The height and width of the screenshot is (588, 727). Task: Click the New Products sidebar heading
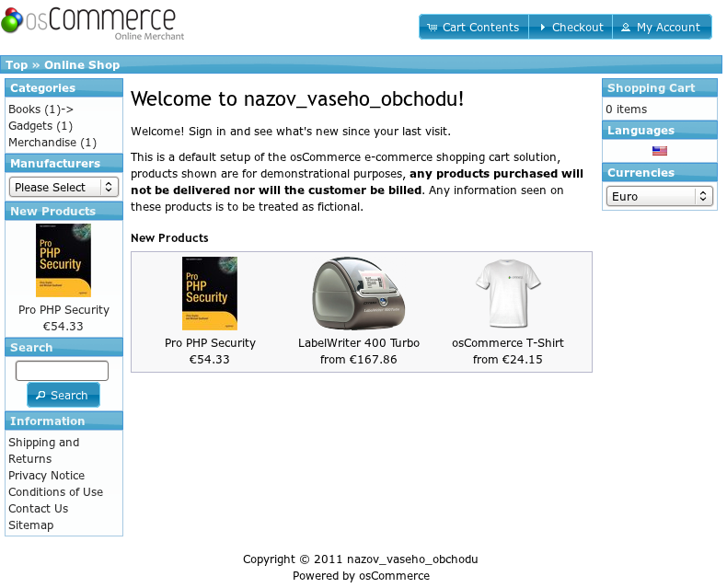point(52,211)
